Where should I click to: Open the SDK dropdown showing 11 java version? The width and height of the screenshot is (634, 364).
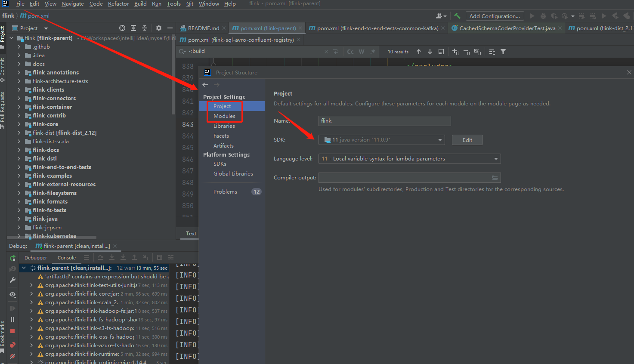pyautogui.click(x=381, y=140)
